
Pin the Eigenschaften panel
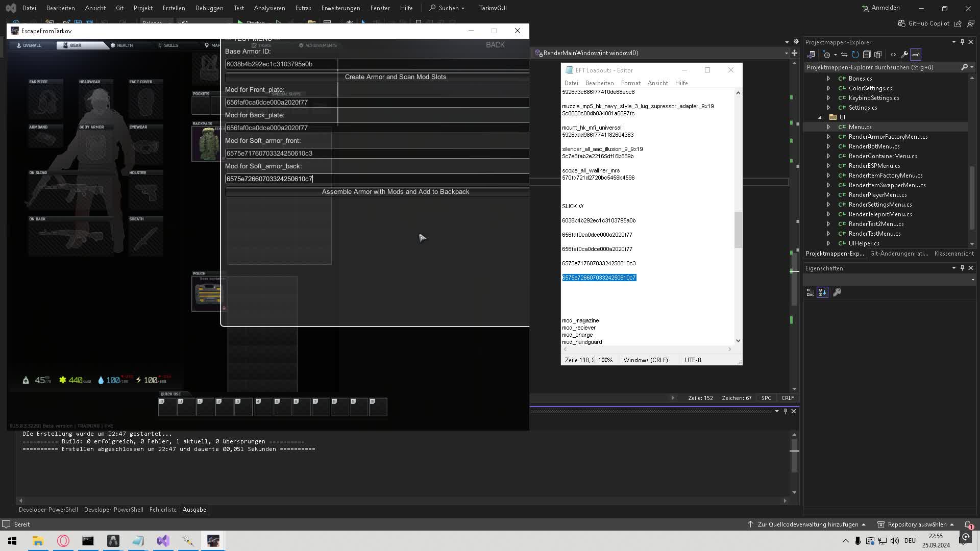coord(962,268)
